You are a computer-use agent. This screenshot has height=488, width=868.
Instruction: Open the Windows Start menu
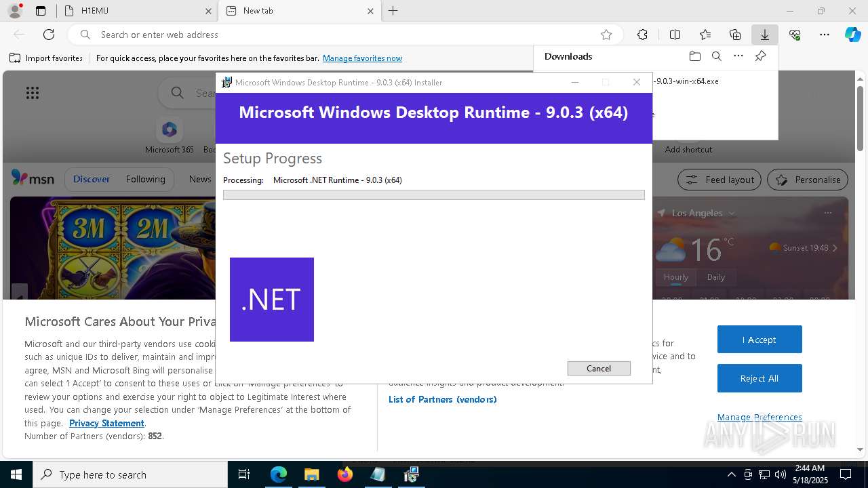click(x=16, y=474)
